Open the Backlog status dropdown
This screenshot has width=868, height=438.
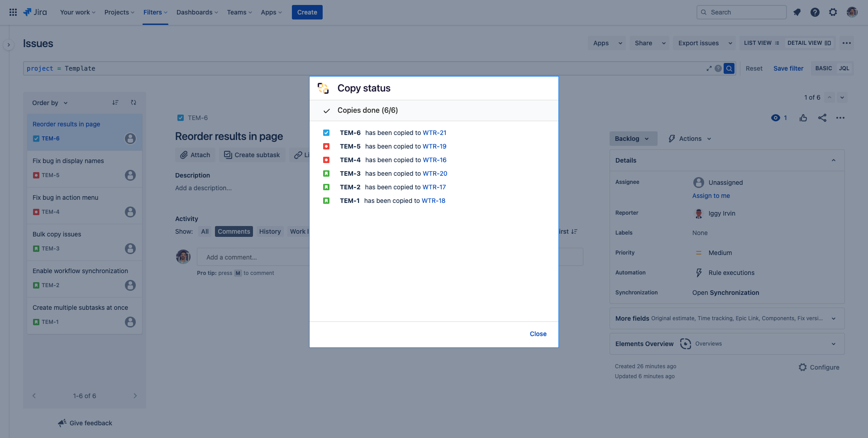[x=632, y=139]
